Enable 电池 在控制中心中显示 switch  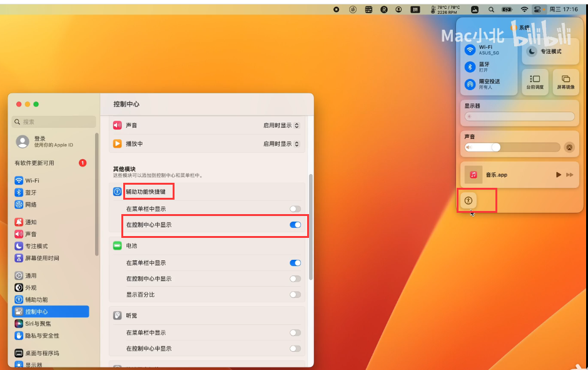pyautogui.click(x=295, y=279)
